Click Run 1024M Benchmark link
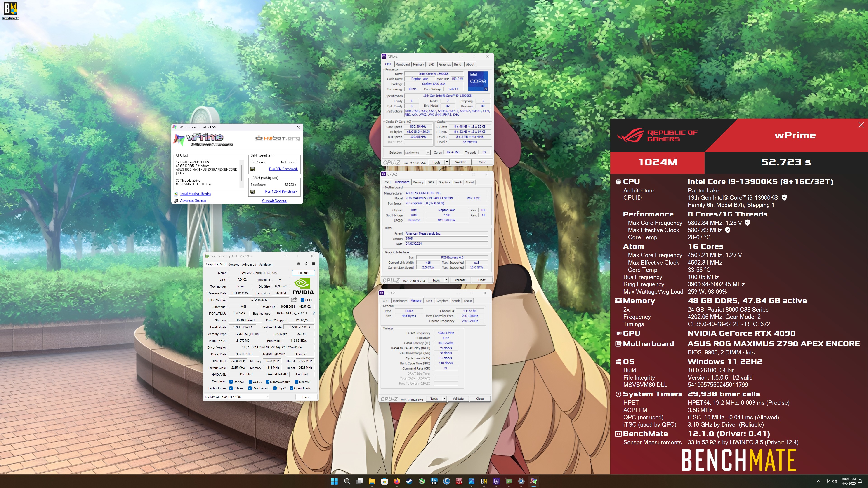This screenshot has width=868, height=488. [x=281, y=192]
